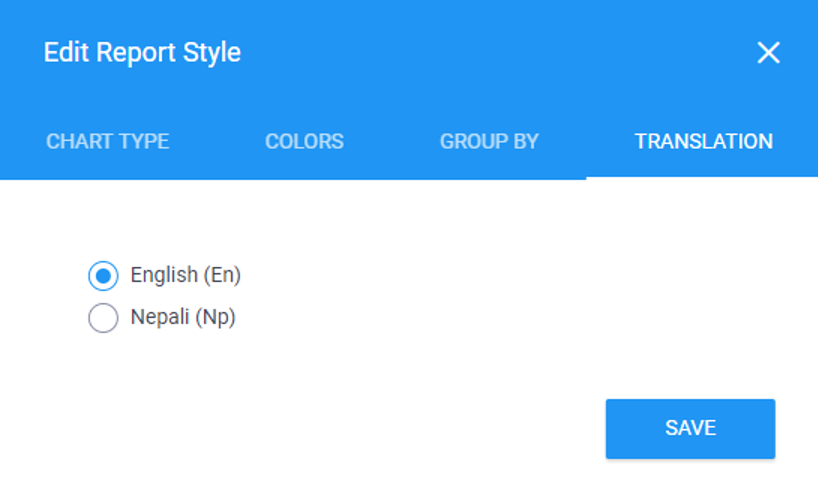Switch report language to Nepali
Viewport: 818px width, 500px height.
click(103, 319)
